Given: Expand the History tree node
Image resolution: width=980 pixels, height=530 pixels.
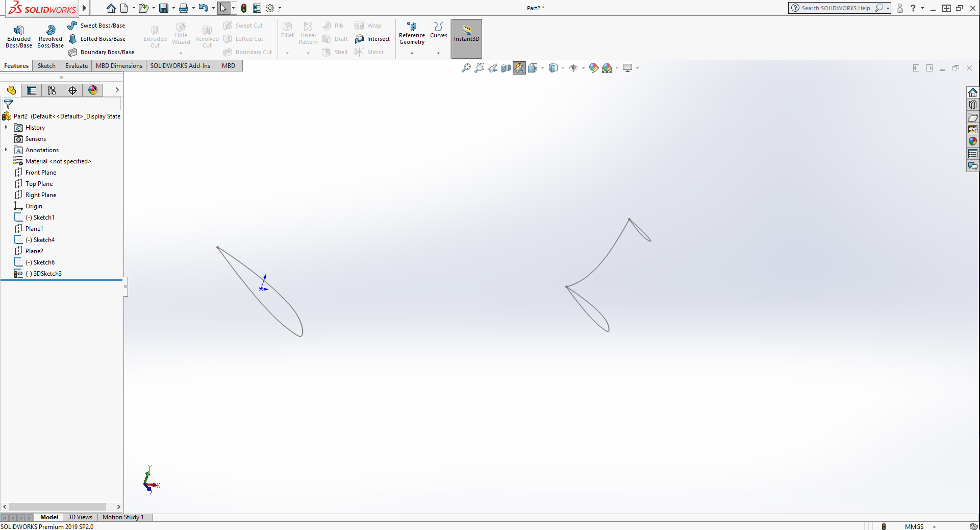Looking at the screenshot, I should click(6, 127).
